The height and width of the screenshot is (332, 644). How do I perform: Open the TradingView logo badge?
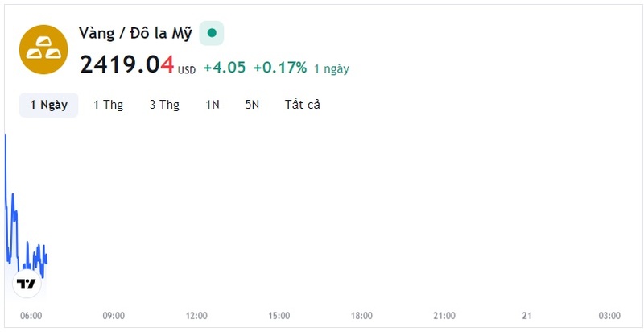point(27,284)
